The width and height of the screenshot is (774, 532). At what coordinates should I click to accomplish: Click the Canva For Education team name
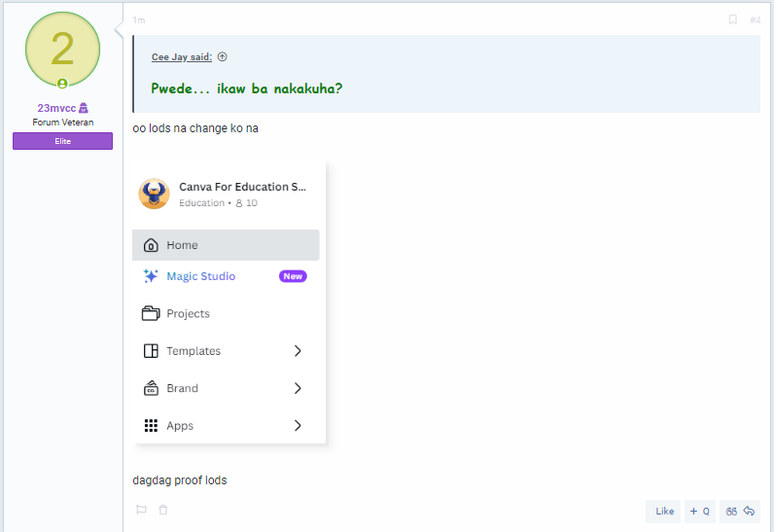pyautogui.click(x=242, y=187)
